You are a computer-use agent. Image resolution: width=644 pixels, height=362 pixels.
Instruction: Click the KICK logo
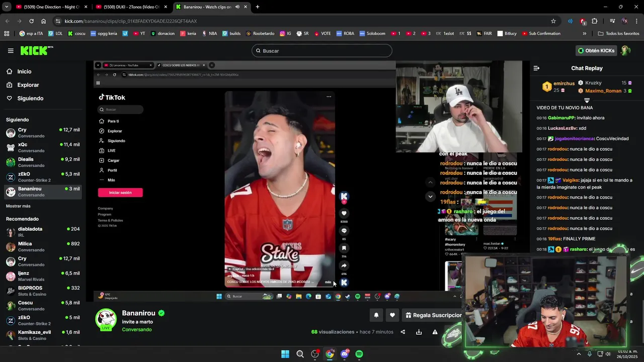36,50
